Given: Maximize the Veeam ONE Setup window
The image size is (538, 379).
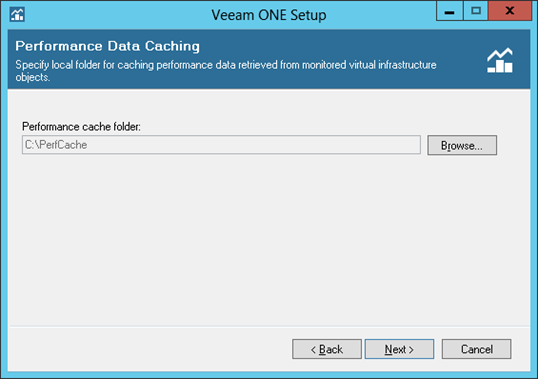Looking at the screenshot, I should pyautogui.click(x=476, y=11).
